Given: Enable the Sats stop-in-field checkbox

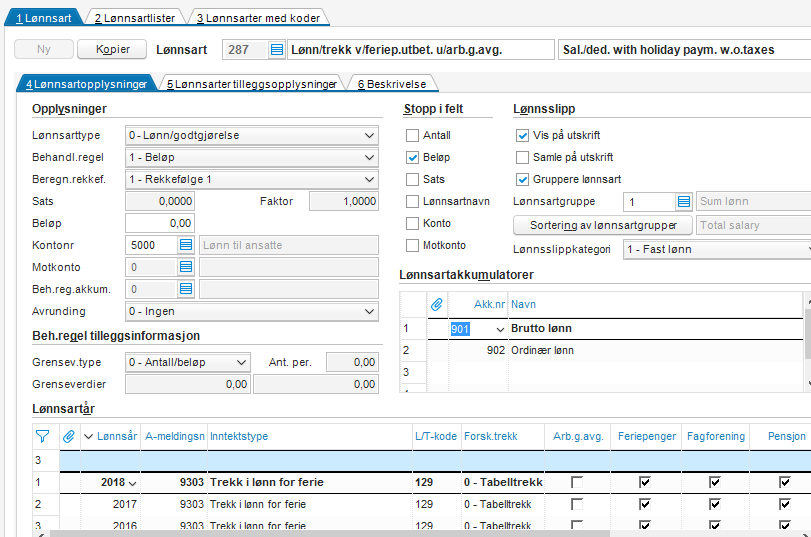Looking at the screenshot, I should click(412, 180).
